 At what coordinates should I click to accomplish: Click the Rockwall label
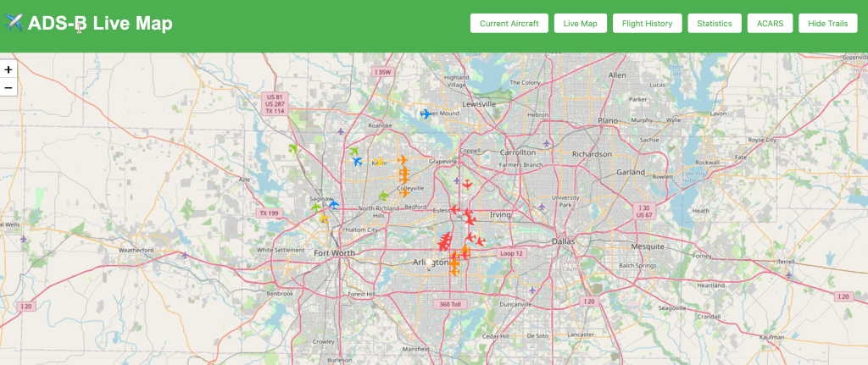pyautogui.click(x=708, y=163)
